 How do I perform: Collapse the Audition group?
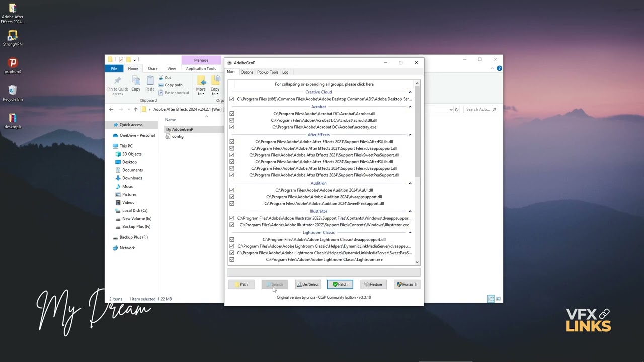coord(410,183)
